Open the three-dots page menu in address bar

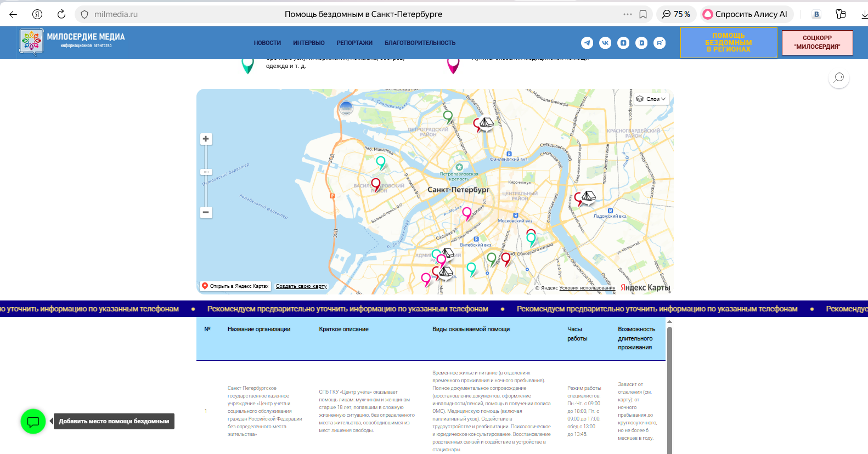click(x=627, y=14)
